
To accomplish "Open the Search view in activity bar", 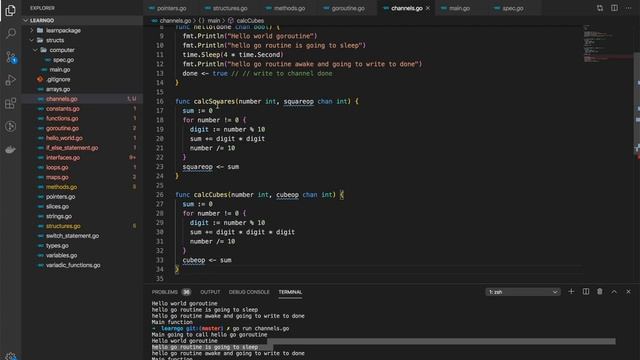I will pos(11,33).
